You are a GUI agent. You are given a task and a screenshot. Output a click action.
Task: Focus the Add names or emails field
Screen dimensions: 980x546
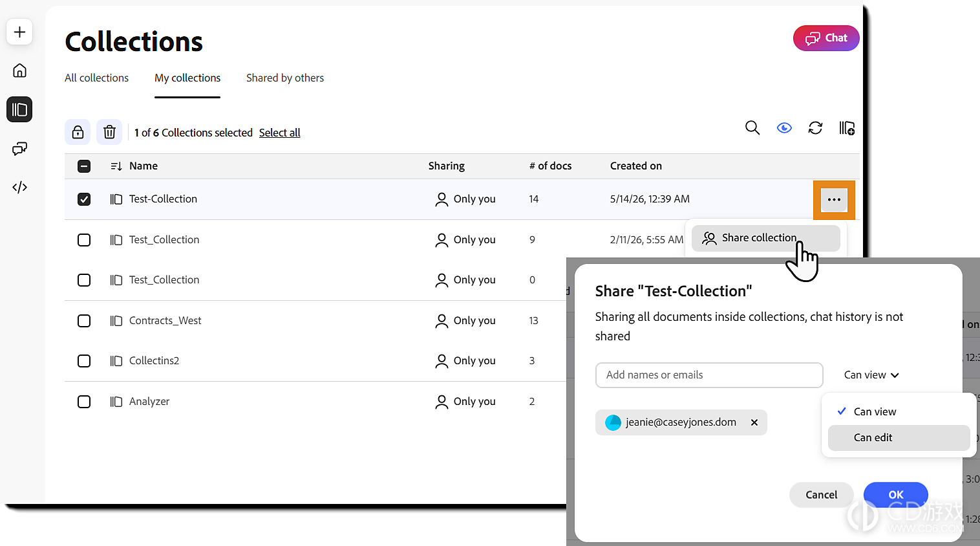click(709, 375)
